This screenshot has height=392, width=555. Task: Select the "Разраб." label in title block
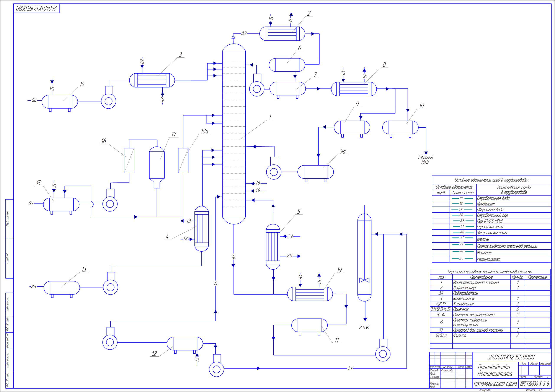434,370
